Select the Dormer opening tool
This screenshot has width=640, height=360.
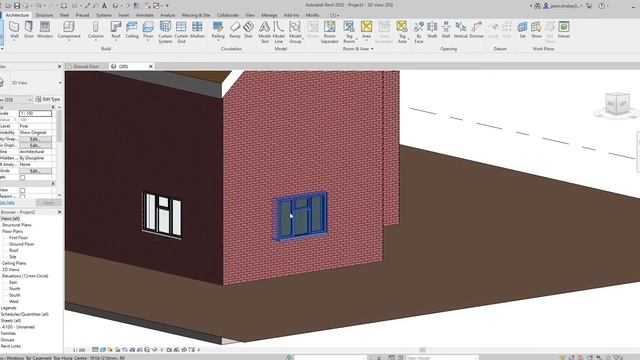point(476,30)
